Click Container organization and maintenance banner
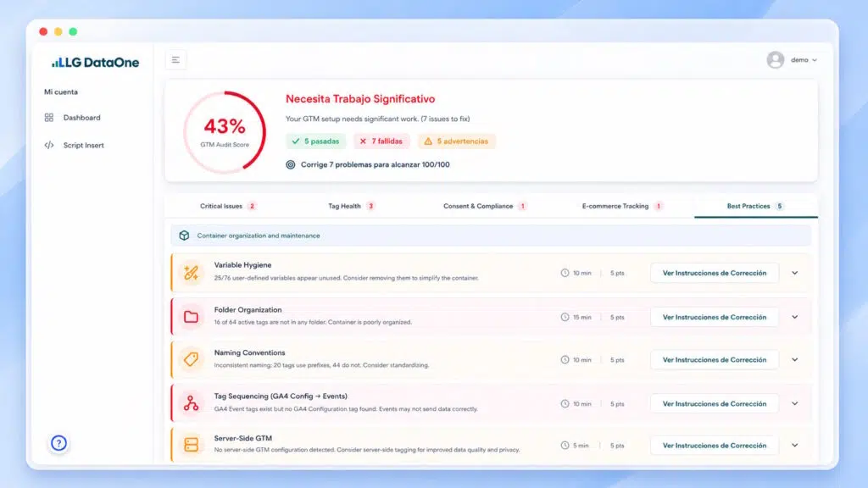868x488 pixels. click(x=491, y=236)
